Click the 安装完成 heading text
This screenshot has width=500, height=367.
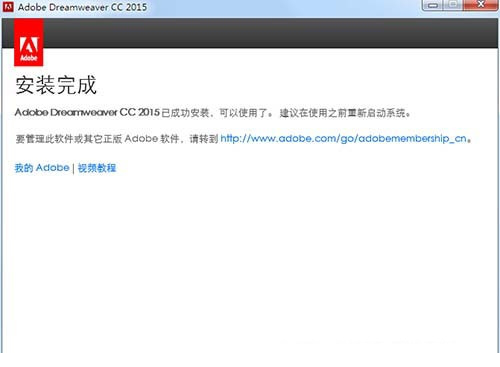[56, 85]
